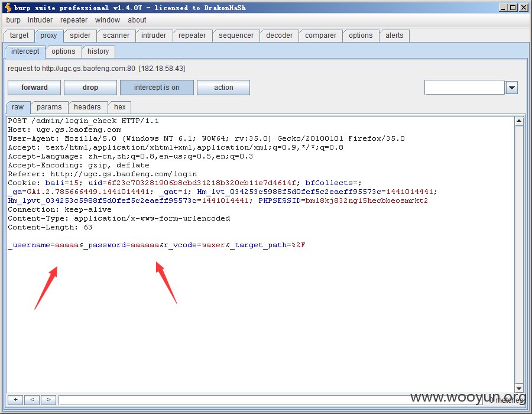Drop the intercepted request
The image size is (532, 414).
tap(90, 88)
